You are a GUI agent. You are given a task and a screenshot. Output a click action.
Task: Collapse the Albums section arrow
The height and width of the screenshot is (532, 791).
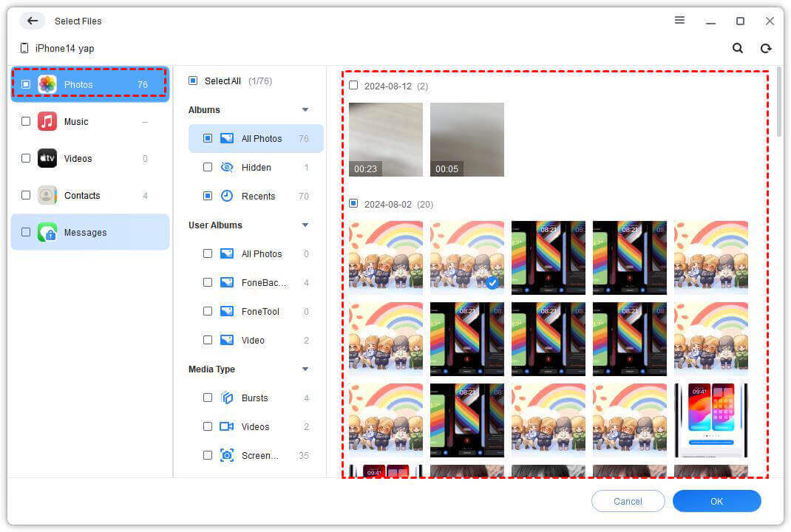[x=305, y=109]
